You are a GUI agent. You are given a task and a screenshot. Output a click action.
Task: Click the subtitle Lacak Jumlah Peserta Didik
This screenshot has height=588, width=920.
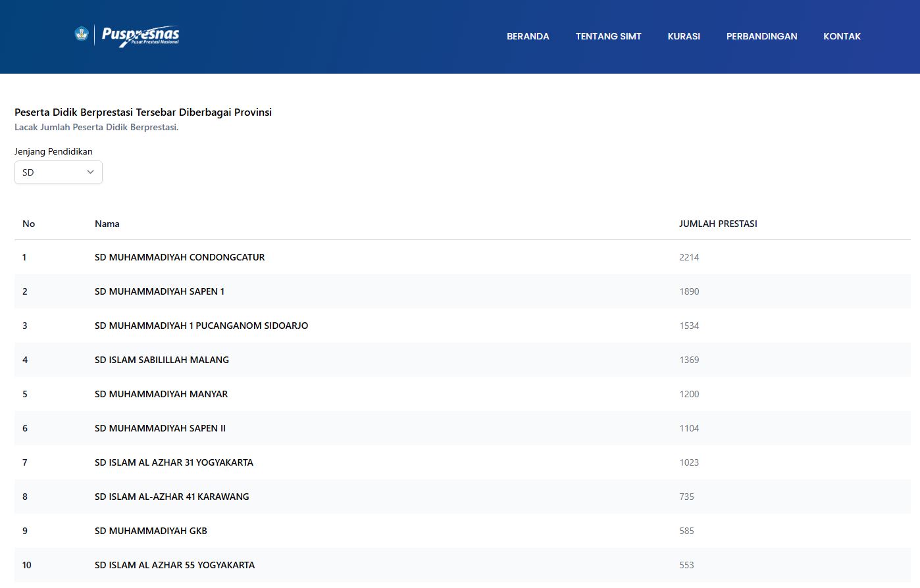click(96, 127)
